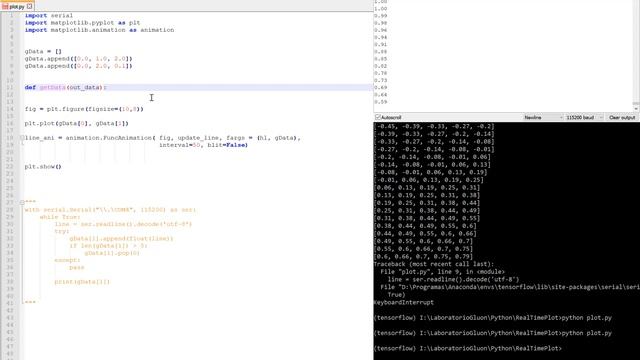
Task: Select the plot.py editor tab
Action: click(x=17, y=6)
